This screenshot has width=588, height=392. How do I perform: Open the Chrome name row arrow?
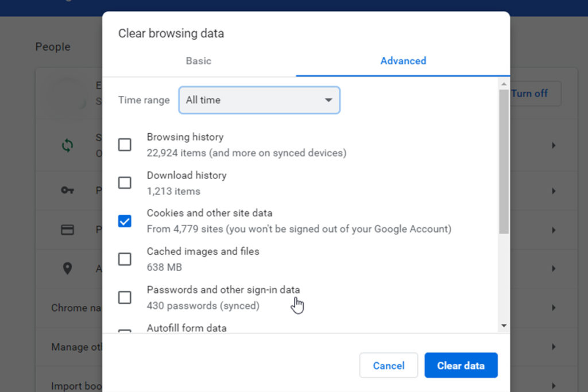pos(554,308)
